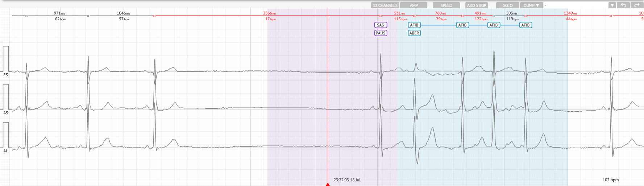This screenshot has height=186, width=644.
Task: Click the text input field after DUMP
Action: (576, 5)
